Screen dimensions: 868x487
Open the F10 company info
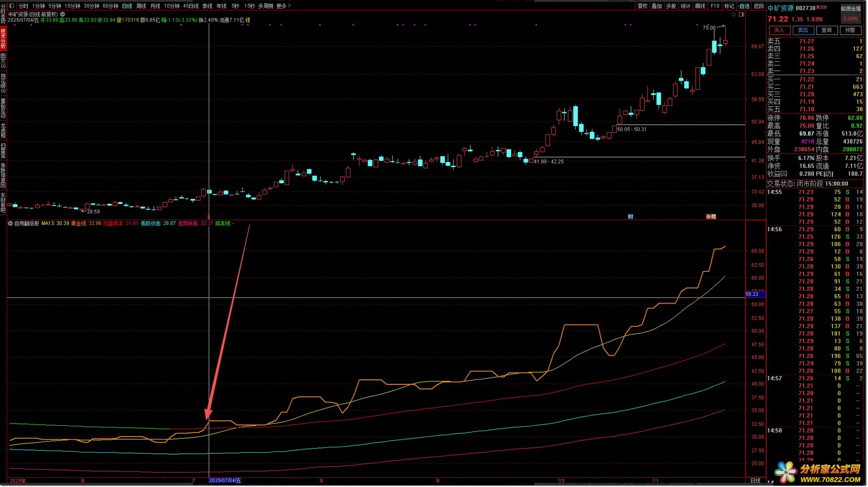click(715, 6)
